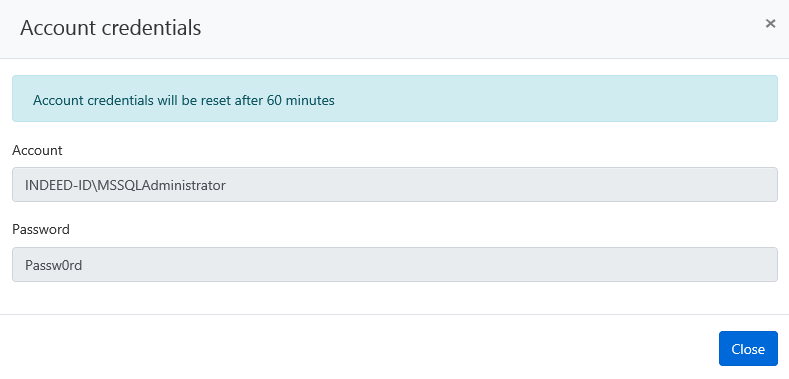
Task: Click the Password field label
Action: (41, 230)
